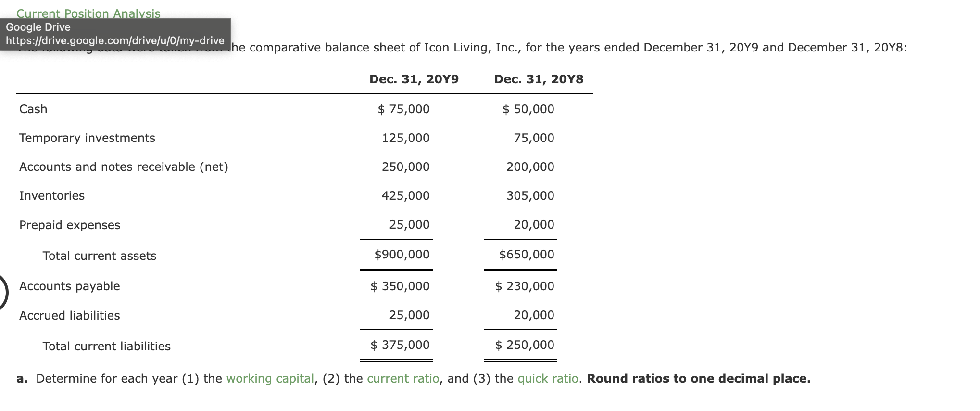980x411 pixels.
Task: Select the Cash row label
Action: tap(33, 109)
